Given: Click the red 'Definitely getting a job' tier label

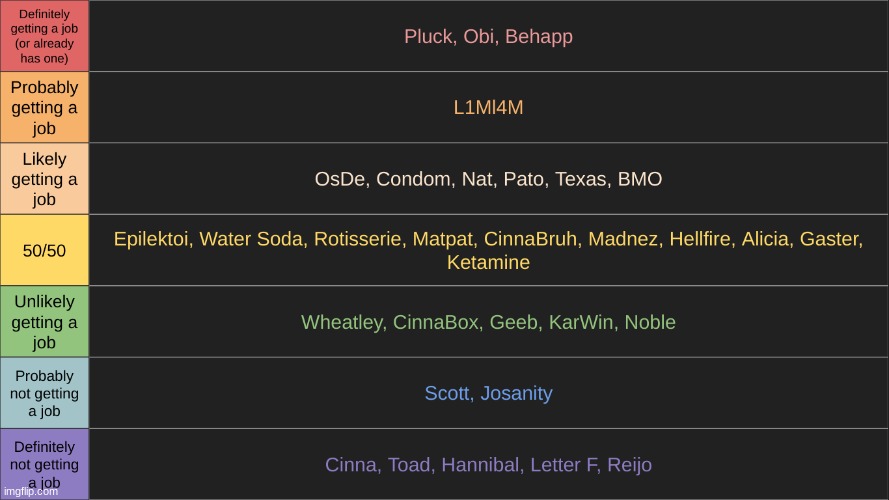Looking at the screenshot, I should click(44, 36).
